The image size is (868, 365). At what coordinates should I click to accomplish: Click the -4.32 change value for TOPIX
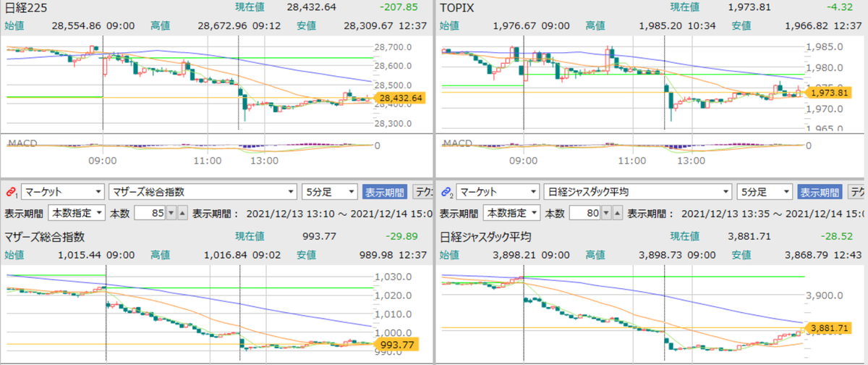(x=840, y=7)
